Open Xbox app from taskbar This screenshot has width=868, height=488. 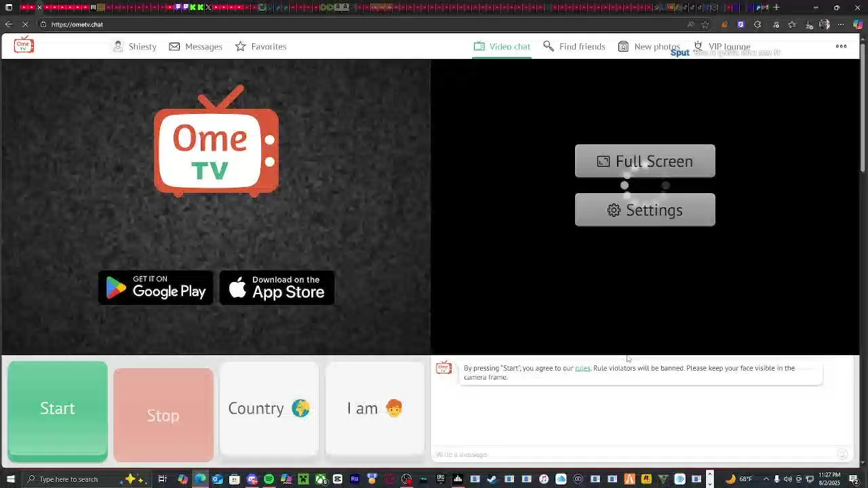tap(320, 479)
